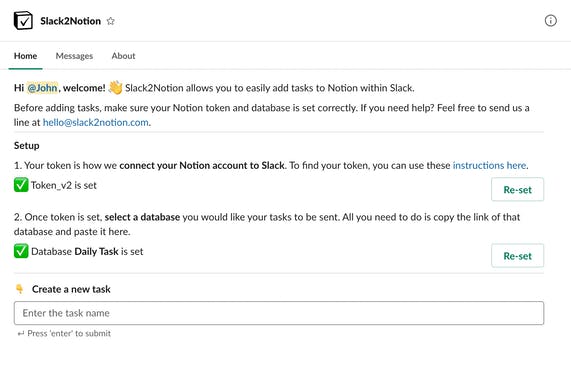Star the Slack2Notion app
Viewport: 571px width, 380px height.
[111, 21]
